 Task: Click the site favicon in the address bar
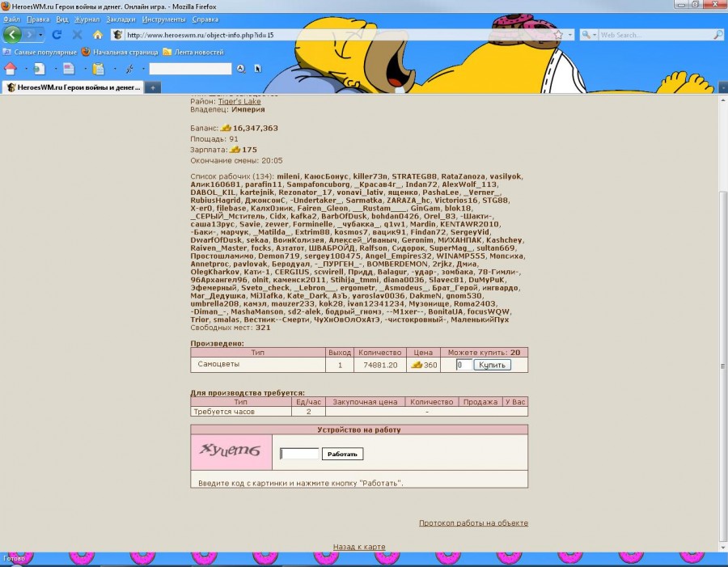tap(118, 35)
